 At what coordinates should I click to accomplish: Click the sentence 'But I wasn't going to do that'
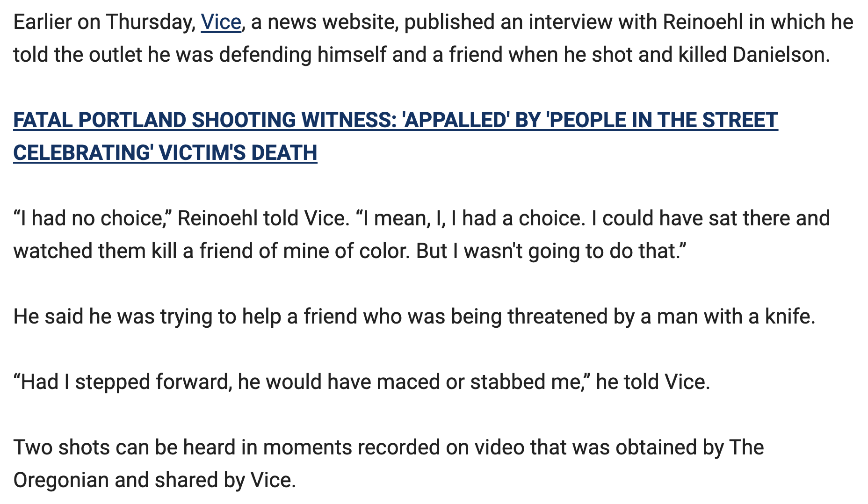point(551,251)
